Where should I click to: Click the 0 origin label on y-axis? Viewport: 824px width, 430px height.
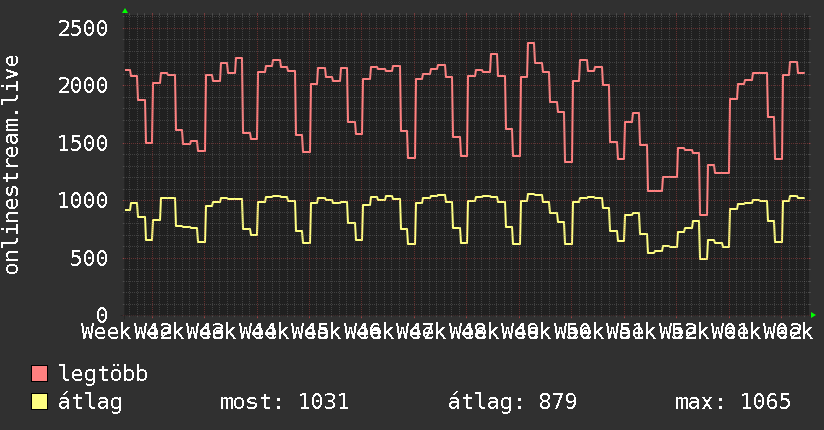[x=101, y=315]
